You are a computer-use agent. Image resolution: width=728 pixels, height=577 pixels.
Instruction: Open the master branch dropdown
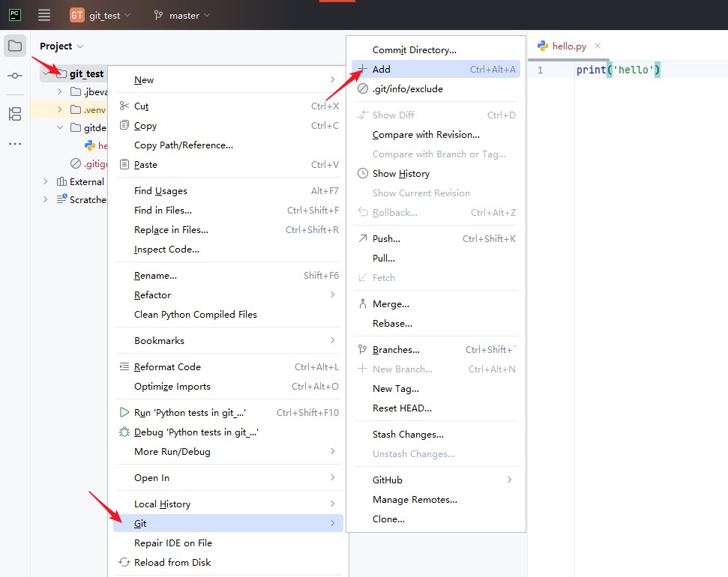point(182,15)
